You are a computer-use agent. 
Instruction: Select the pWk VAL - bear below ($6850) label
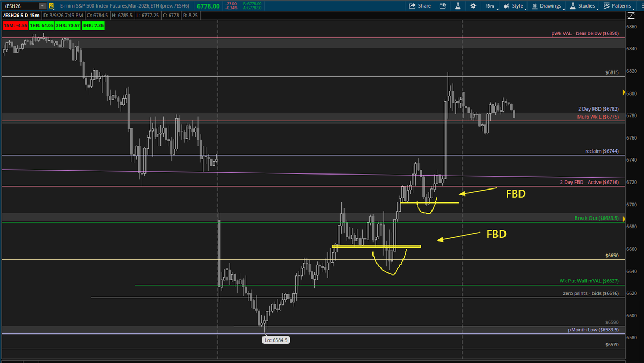coord(585,33)
